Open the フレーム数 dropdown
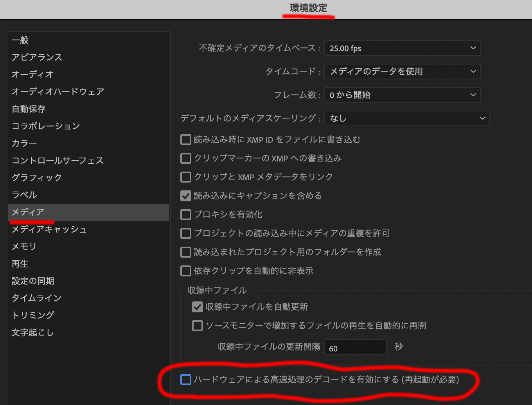The height and width of the screenshot is (405, 532). click(x=402, y=95)
